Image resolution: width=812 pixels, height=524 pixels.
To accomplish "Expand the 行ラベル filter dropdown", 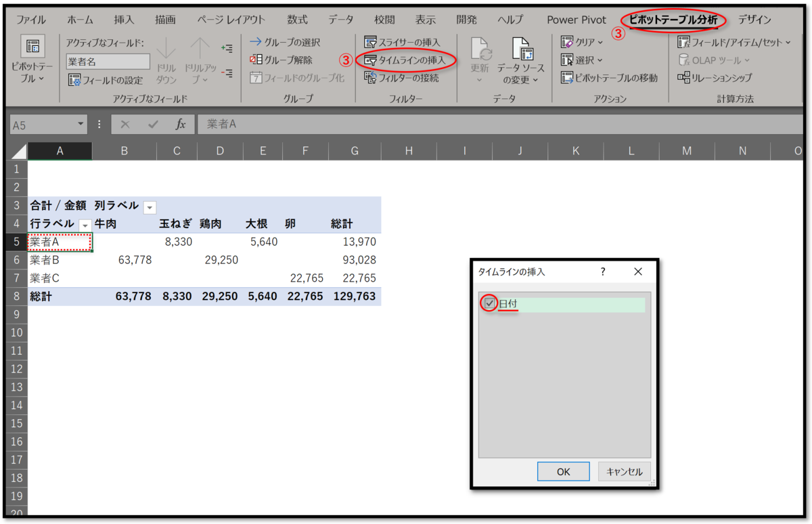I will [85, 224].
